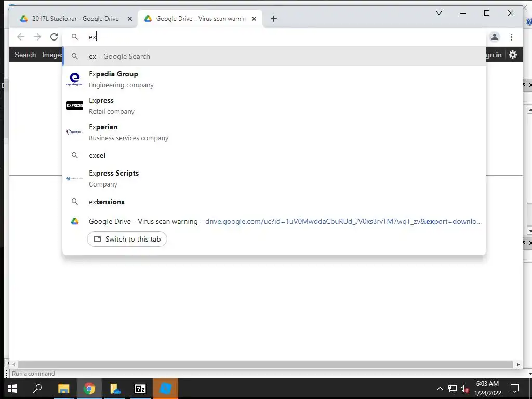Select the Virus scan warning tab
The image size is (532, 399).
click(x=200, y=19)
